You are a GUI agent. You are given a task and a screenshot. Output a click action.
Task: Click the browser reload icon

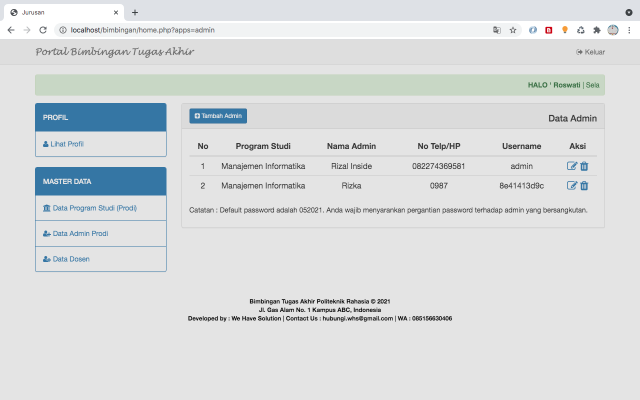pos(43,30)
